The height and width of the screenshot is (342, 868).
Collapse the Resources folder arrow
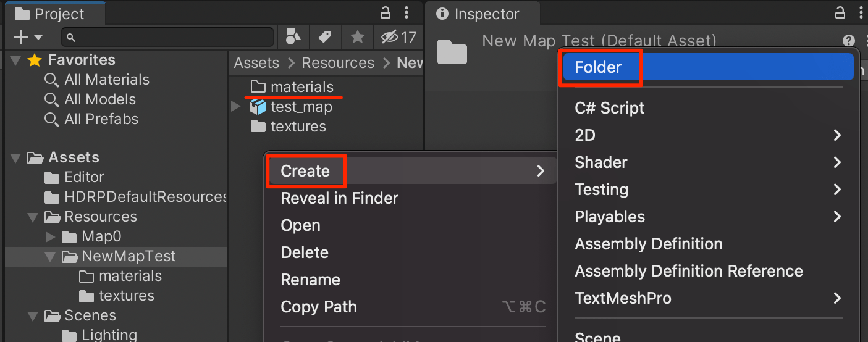33,217
